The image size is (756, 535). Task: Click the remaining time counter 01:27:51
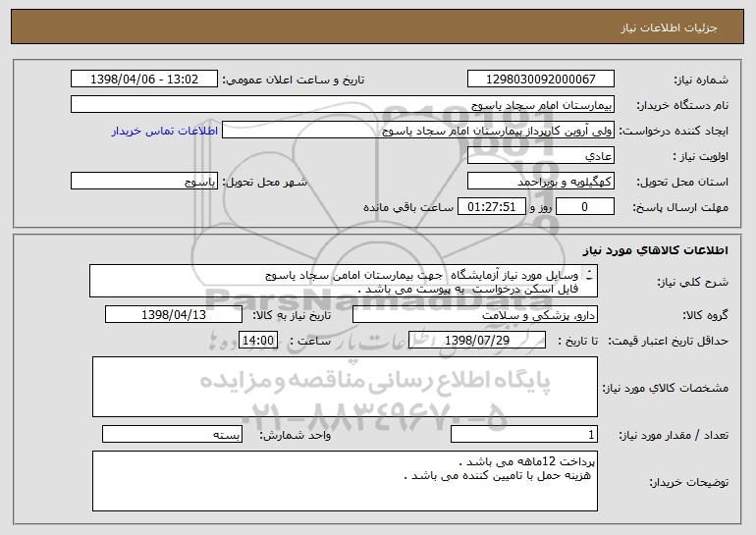(x=491, y=207)
